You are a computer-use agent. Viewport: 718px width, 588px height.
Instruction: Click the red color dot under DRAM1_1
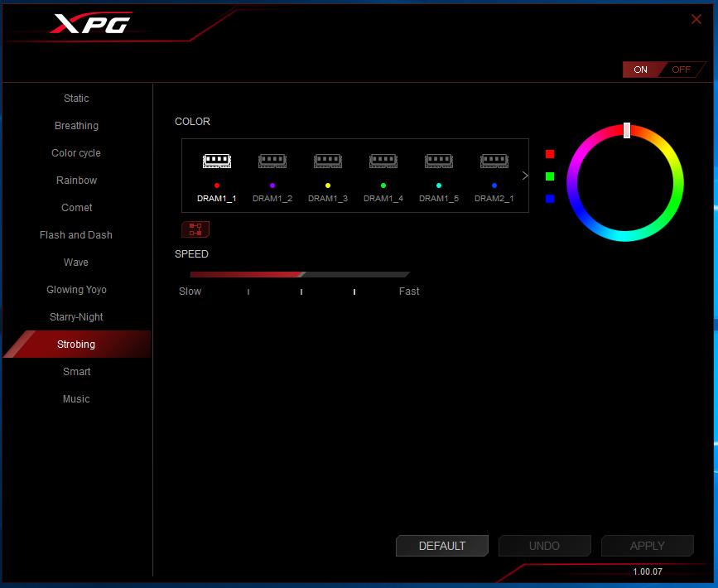(x=217, y=186)
